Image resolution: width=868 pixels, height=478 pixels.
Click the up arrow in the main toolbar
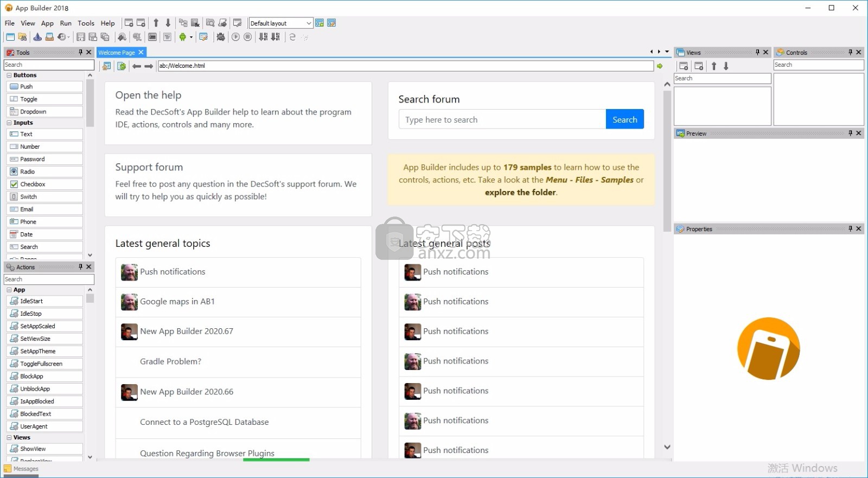[x=156, y=23]
